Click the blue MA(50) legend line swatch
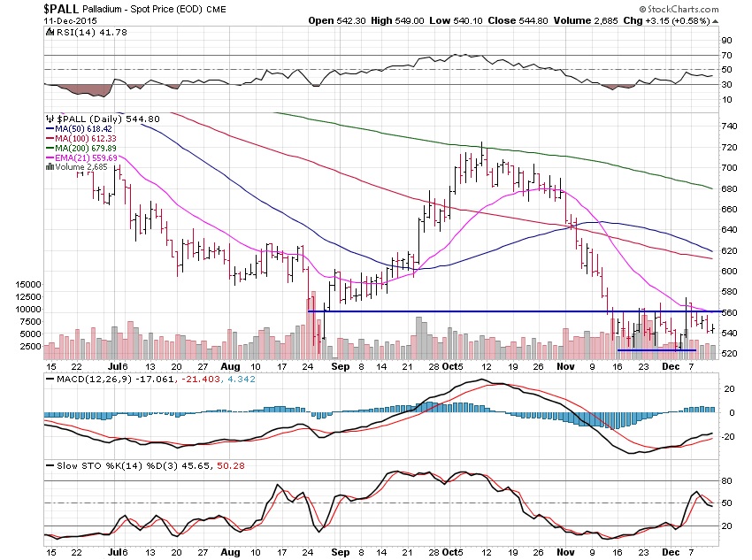This screenshot has height=560, width=752. (50, 129)
